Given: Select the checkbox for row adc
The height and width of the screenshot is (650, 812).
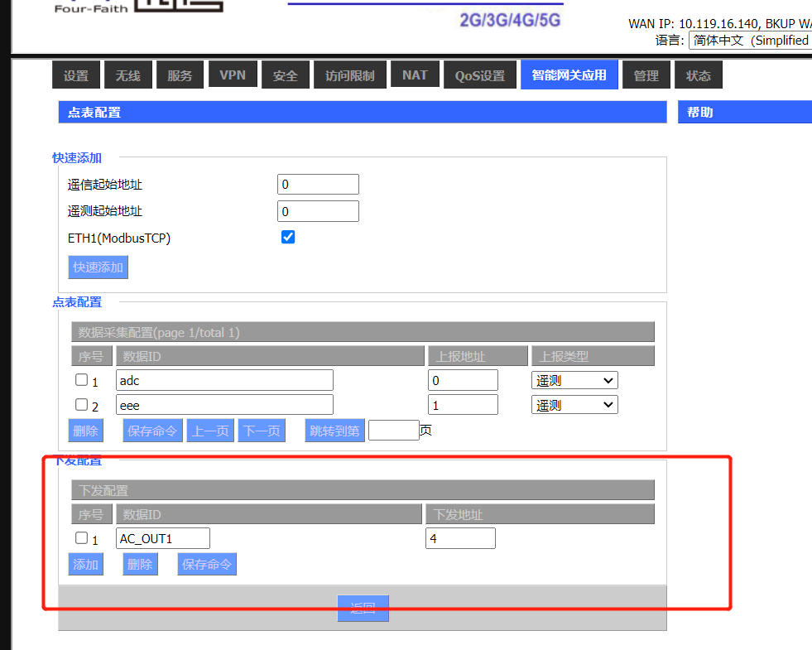Looking at the screenshot, I should (81, 380).
